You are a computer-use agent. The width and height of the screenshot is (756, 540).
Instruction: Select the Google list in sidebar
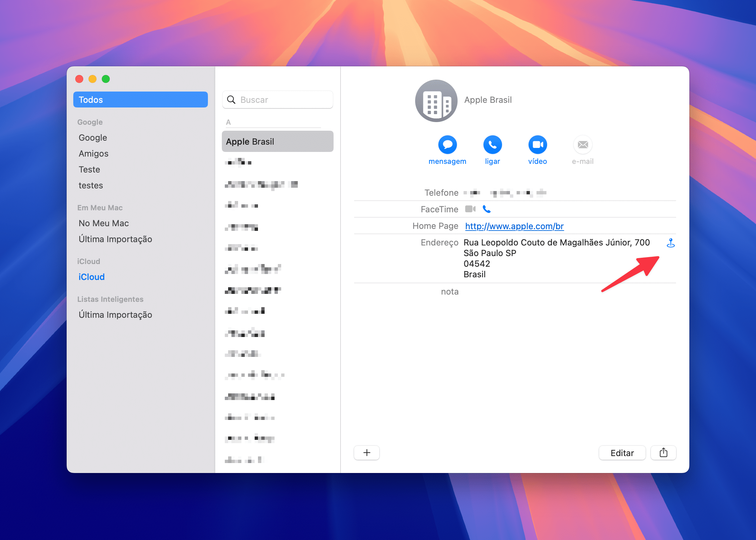tap(93, 137)
